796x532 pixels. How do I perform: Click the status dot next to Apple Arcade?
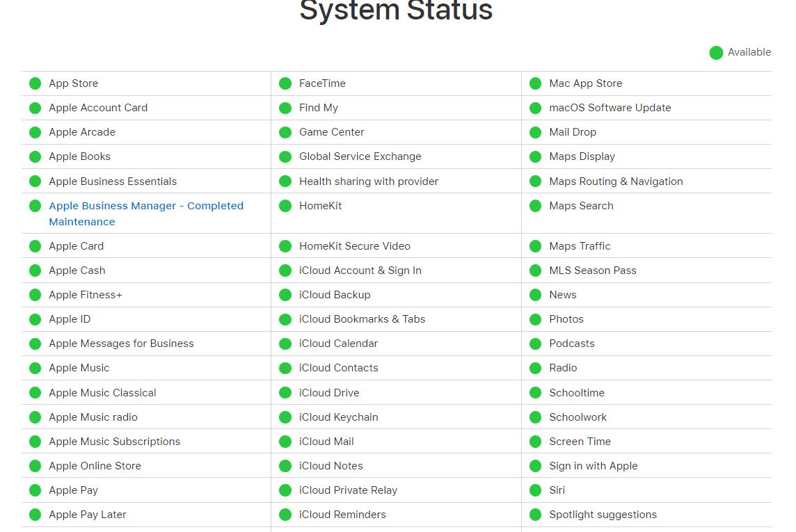coord(35,132)
